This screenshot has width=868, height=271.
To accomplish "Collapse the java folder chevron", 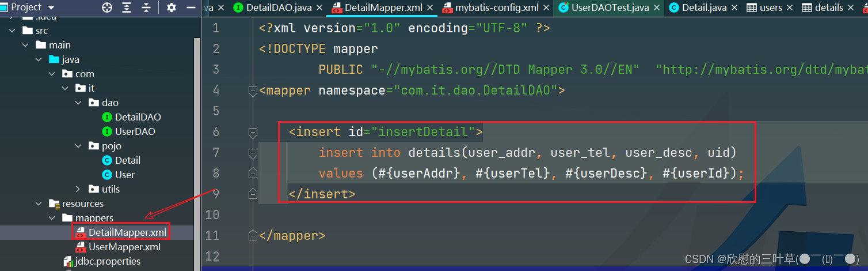I will pyautogui.click(x=39, y=59).
